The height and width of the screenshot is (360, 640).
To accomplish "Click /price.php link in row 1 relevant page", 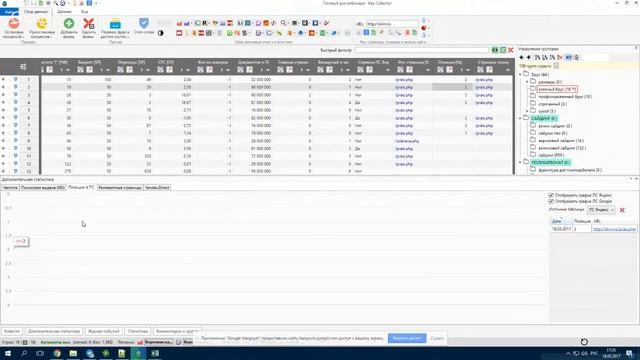I will 404,80.
